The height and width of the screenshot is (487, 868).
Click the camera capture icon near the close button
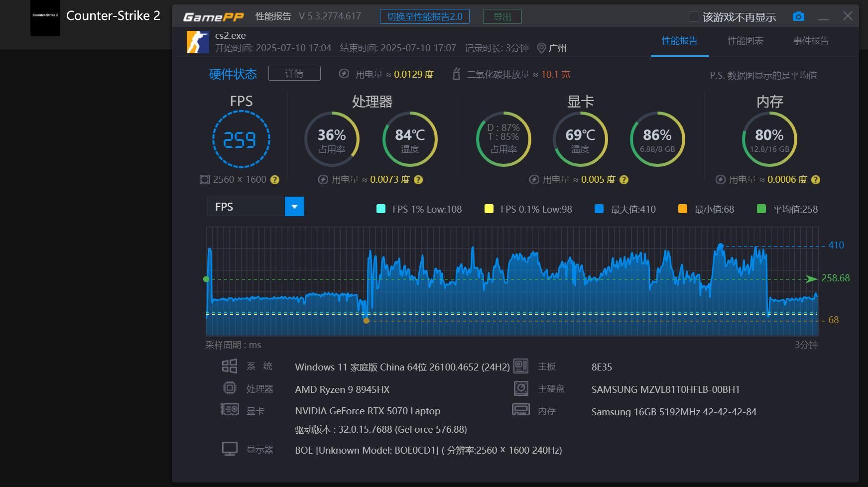click(798, 16)
